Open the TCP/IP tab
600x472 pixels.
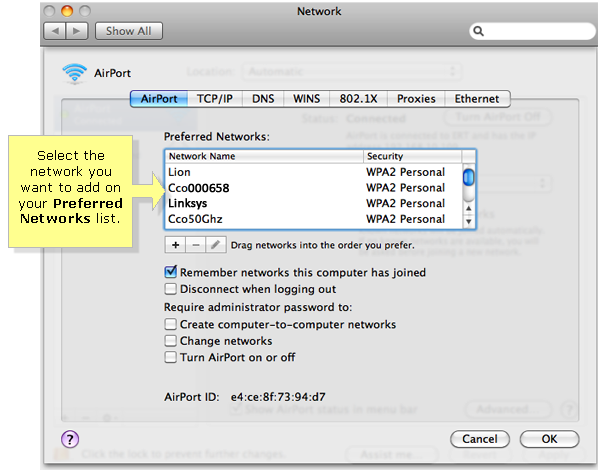(215, 99)
